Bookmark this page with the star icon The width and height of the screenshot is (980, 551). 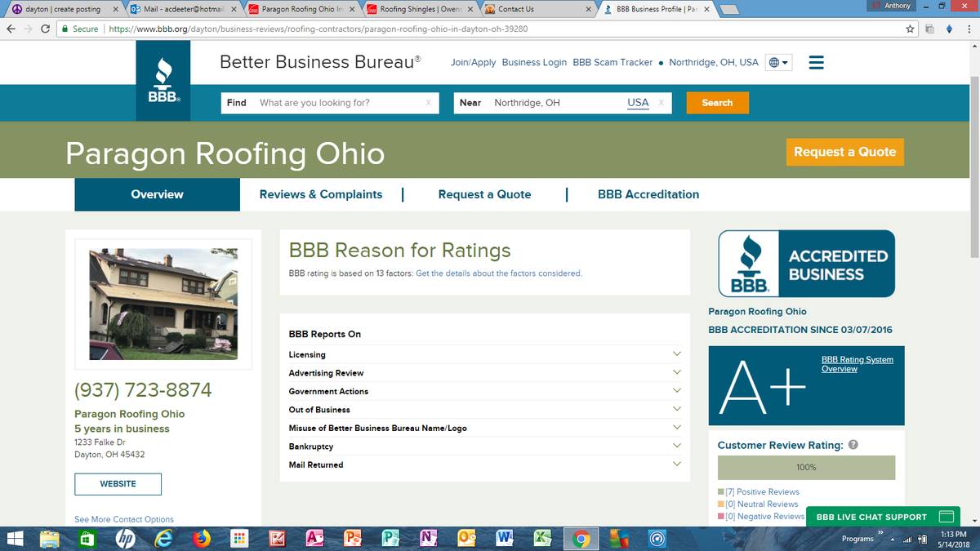[910, 29]
